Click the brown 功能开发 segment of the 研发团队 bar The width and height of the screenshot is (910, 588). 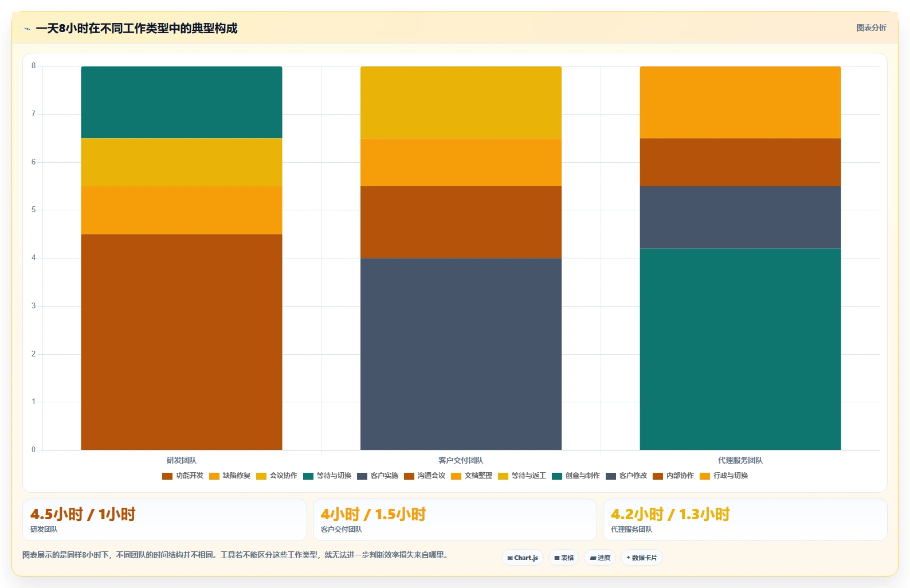[x=182, y=342]
